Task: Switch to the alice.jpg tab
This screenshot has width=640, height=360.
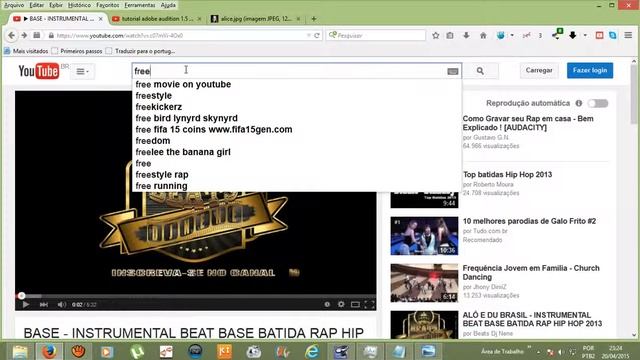Action: tap(255, 19)
